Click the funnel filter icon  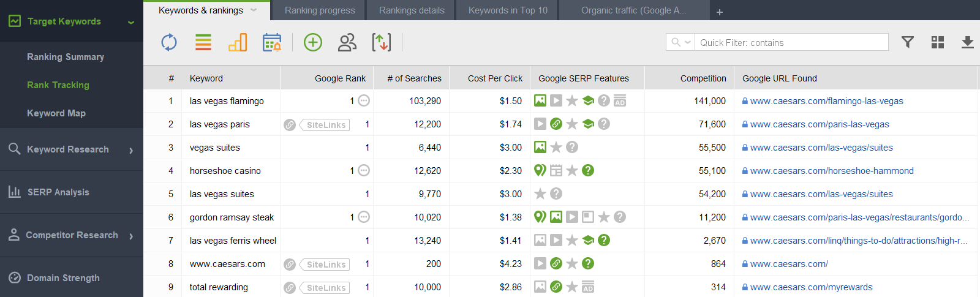pos(908,42)
